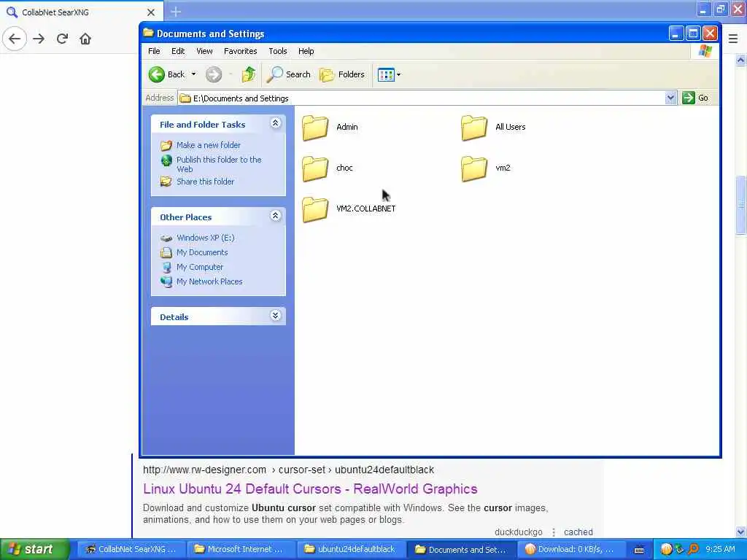This screenshot has height=560, width=747.
Task: Click the three-dot menu beside duckduckgo
Action: point(554,532)
